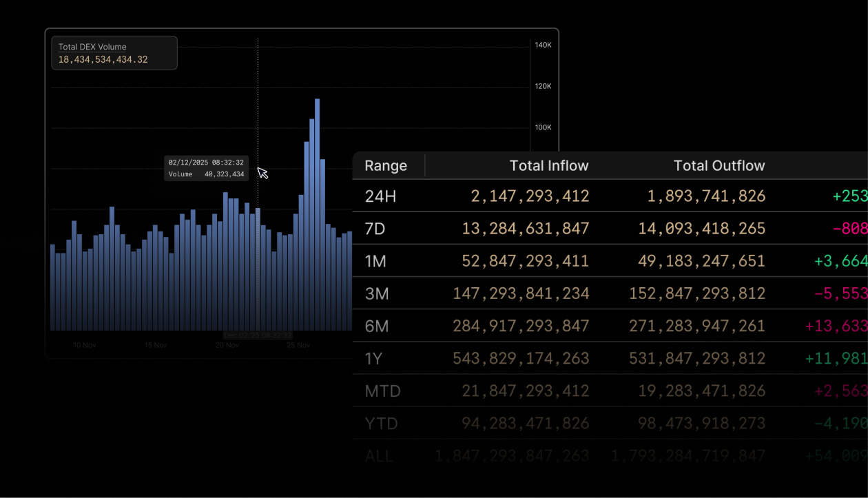The height and width of the screenshot is (498, 868).
Task: Click the green net value in 1M row
Action: [x=841, y=261]
